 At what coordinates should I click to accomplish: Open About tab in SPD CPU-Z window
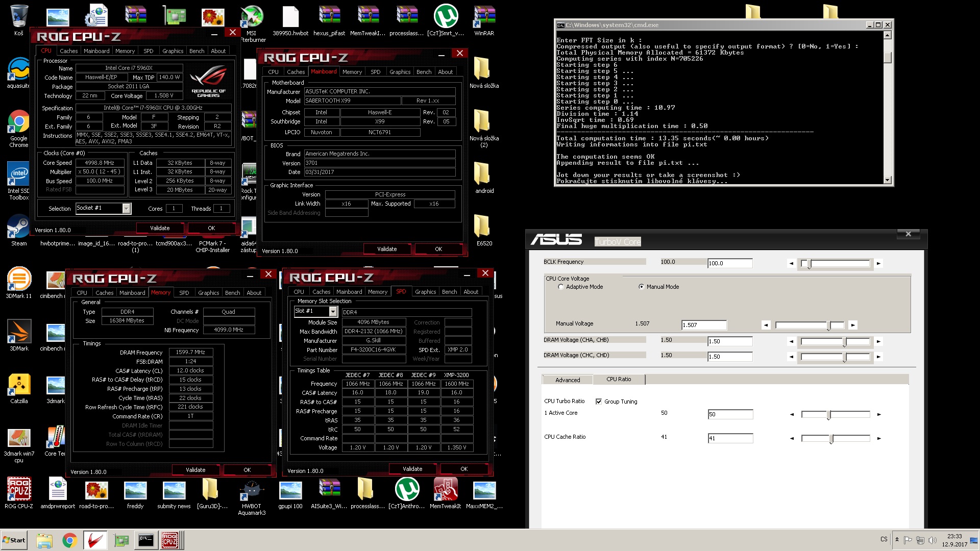coord(471,292)
